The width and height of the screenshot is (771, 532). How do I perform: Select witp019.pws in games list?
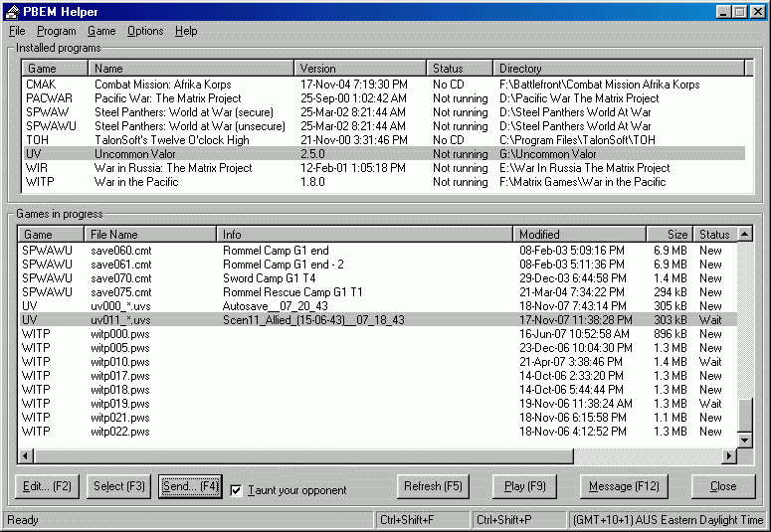pos(378,404)
